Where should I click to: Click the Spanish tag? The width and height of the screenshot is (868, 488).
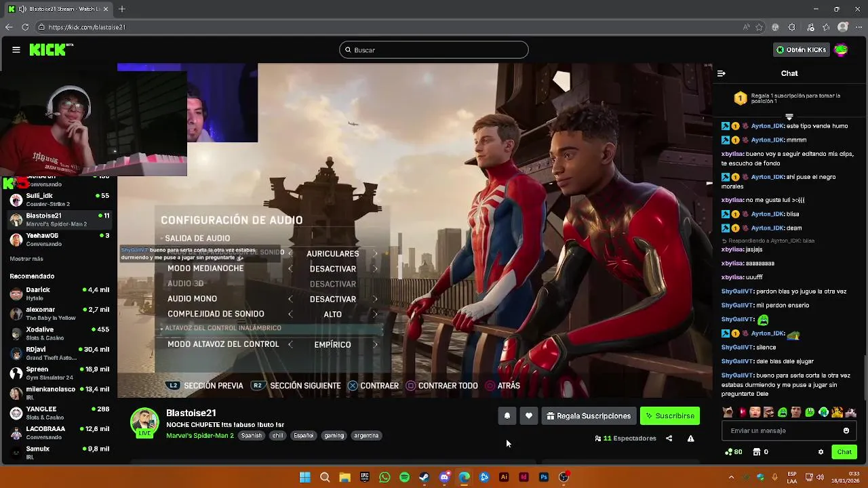tap(251, 436)
